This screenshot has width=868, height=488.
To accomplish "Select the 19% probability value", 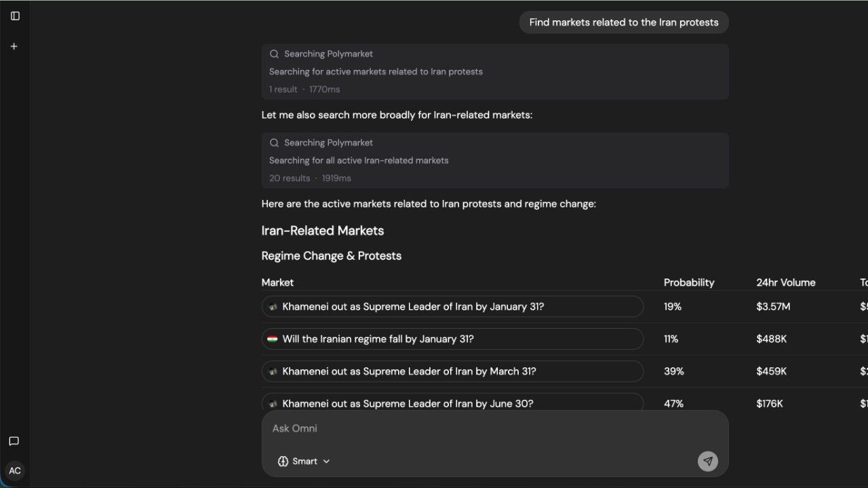I will pyautogui.click(x=673, y=306).
